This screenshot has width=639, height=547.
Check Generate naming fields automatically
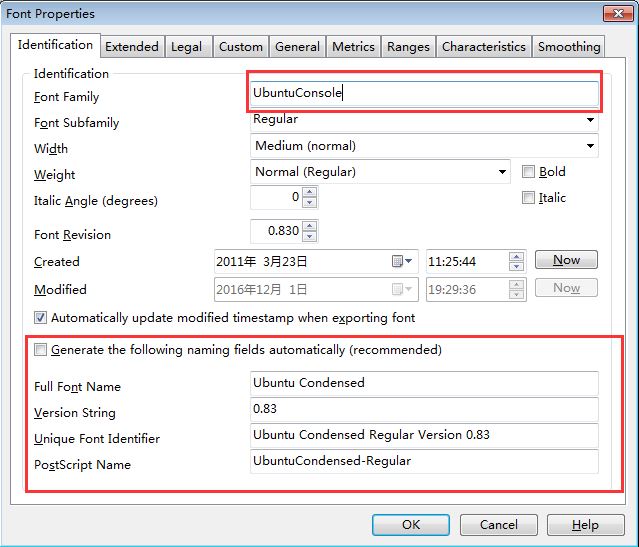point(41,350)
